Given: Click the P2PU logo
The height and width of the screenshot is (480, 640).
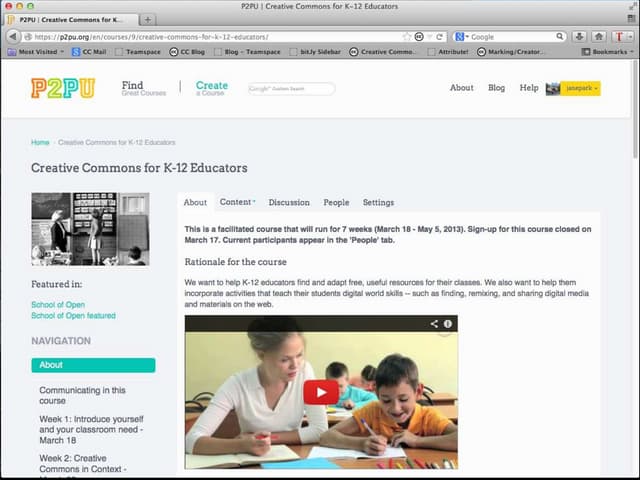Looking at the screenshot, I should click(63, 88).
